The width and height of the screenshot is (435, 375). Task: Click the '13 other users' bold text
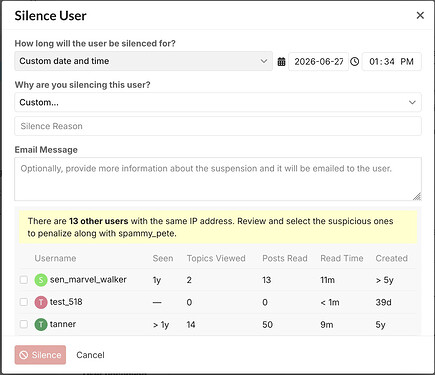(x=99, y=221)
